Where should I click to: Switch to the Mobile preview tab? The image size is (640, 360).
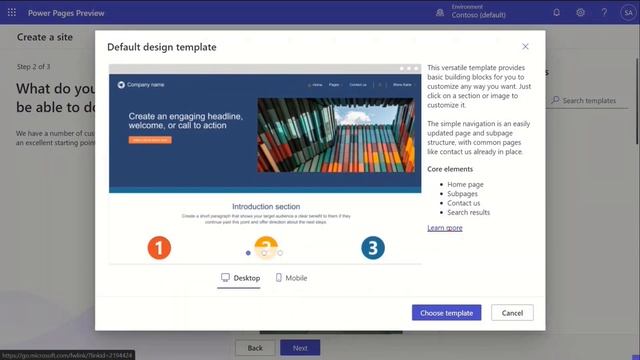point(291,278)
